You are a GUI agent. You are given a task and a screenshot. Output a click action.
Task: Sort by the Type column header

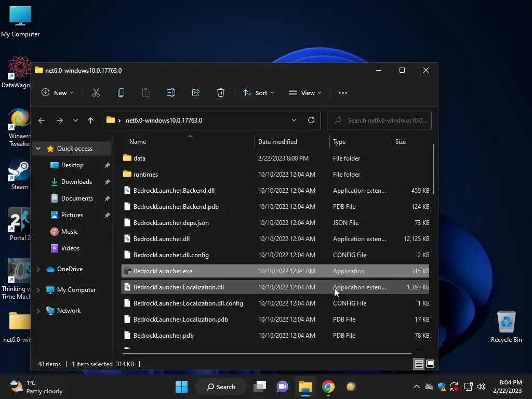pos(339,142)
